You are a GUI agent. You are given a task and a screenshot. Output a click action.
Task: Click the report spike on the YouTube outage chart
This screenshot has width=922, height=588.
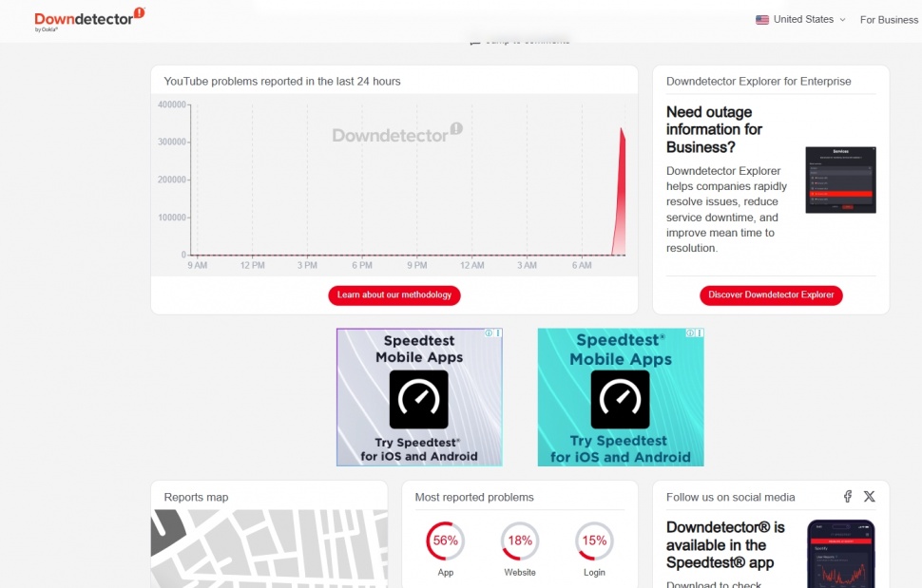click(x=622, y=190)
